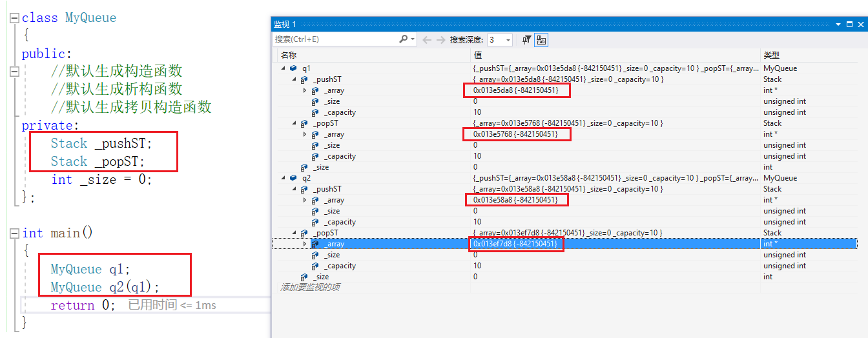This screenshot has height=338, width=868.
Task: Select the q1 name in watch list
Action: [305, 68]
